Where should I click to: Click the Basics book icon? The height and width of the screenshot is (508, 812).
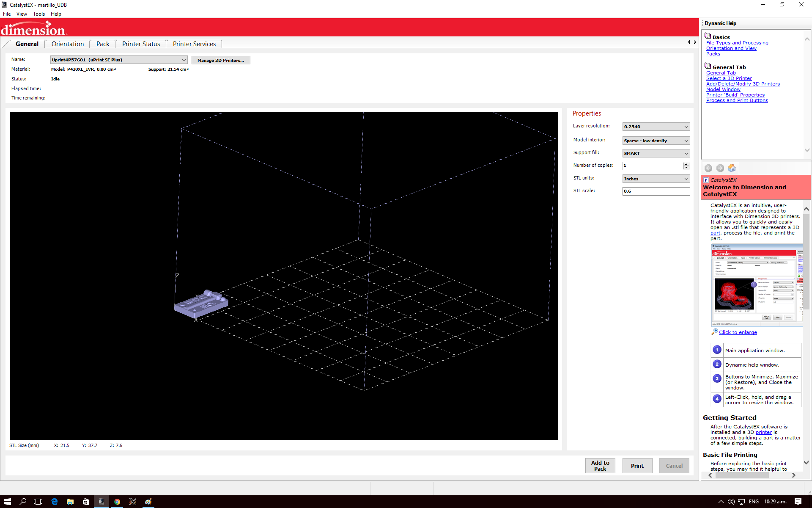708,36
